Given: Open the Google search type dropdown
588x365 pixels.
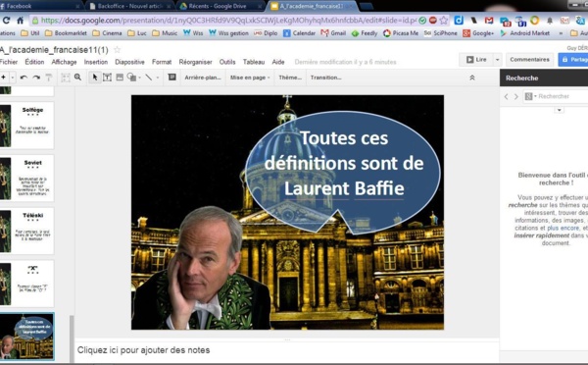Looking at the screenshot, I should coord(530,96).
